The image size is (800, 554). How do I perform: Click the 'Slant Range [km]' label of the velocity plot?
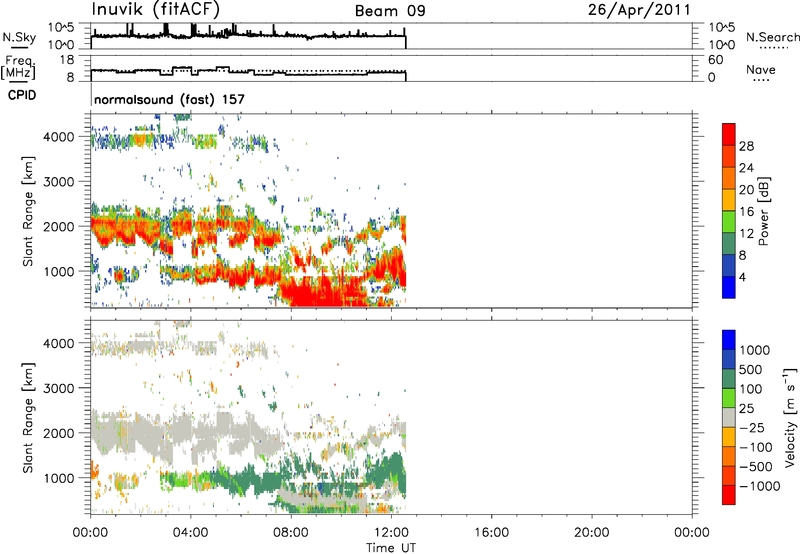pyautogui.click(x=28, y=417)
